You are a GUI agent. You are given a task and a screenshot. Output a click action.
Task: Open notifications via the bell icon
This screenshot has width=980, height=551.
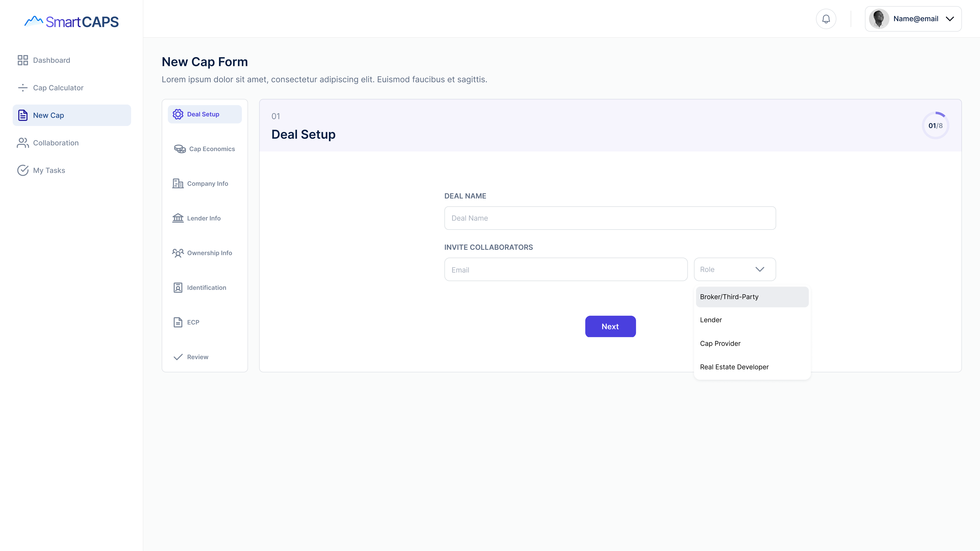click(x=826, y=19)
